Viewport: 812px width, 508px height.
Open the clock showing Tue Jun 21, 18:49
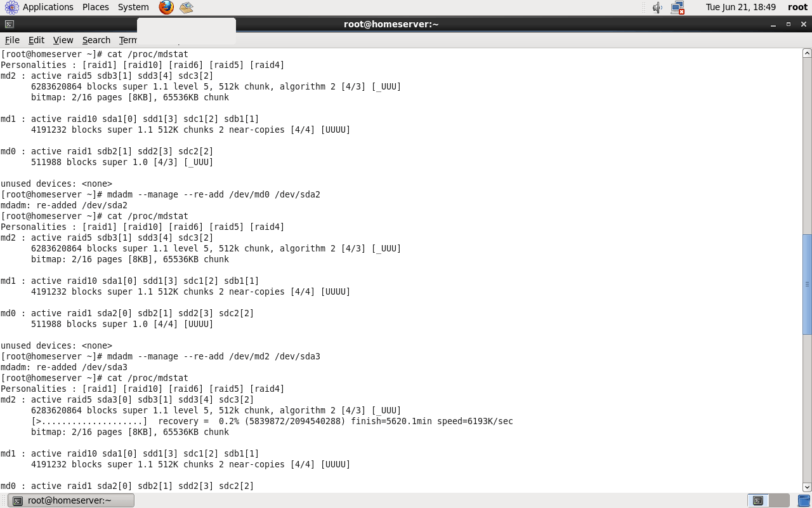pyautogui.click(x=740, y=7)
